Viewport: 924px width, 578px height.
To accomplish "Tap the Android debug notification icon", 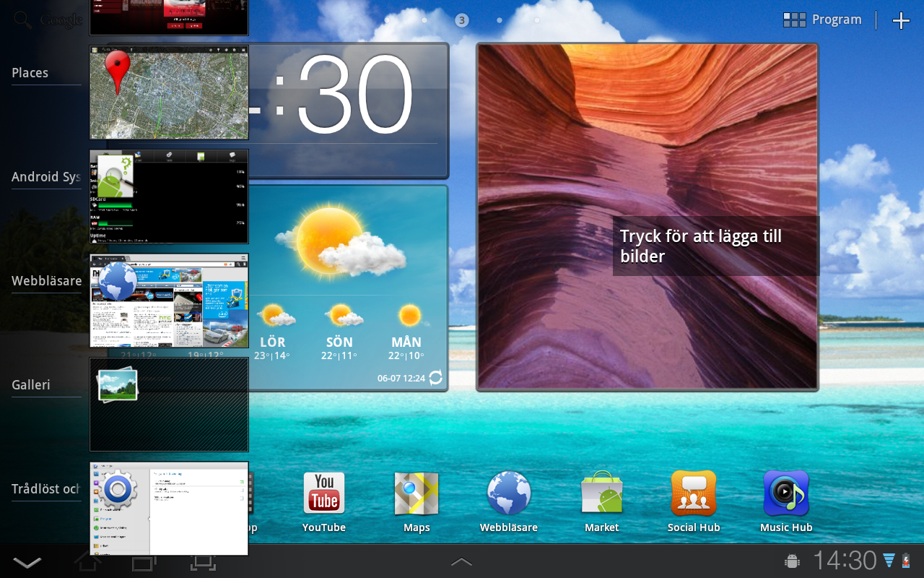I will click(791, 561).
